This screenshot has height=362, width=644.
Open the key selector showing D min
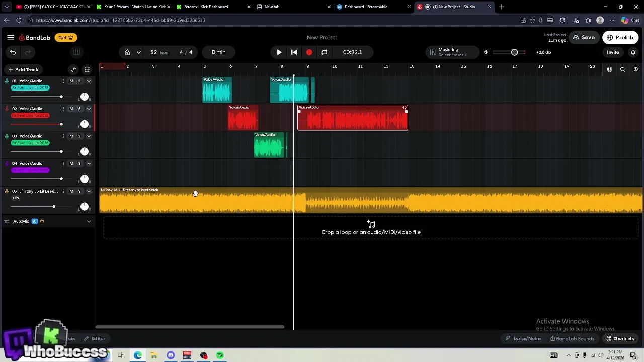[x=218, y=52]
